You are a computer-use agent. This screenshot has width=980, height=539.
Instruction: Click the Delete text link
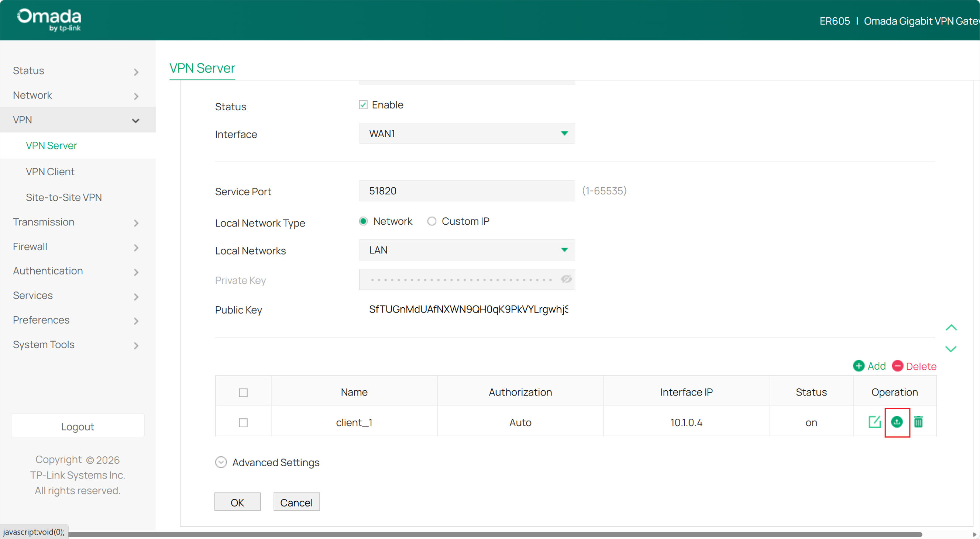921,366
